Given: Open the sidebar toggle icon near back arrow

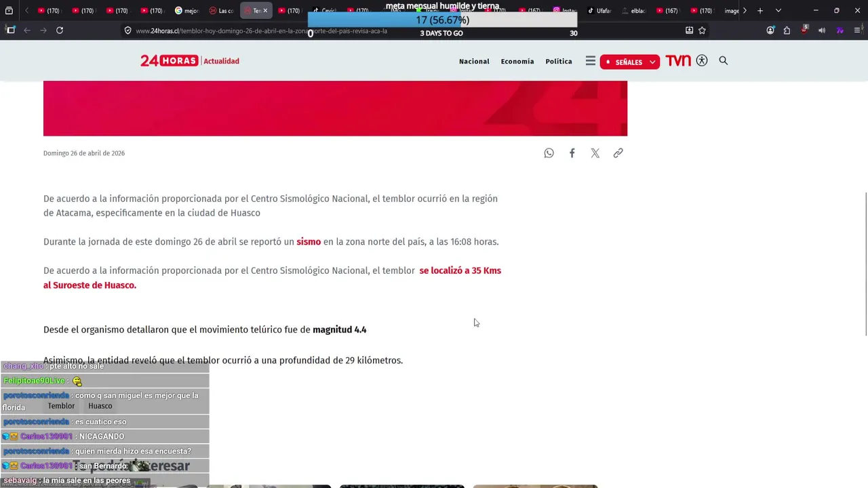Looking at the screenshot, I should 10,30.
